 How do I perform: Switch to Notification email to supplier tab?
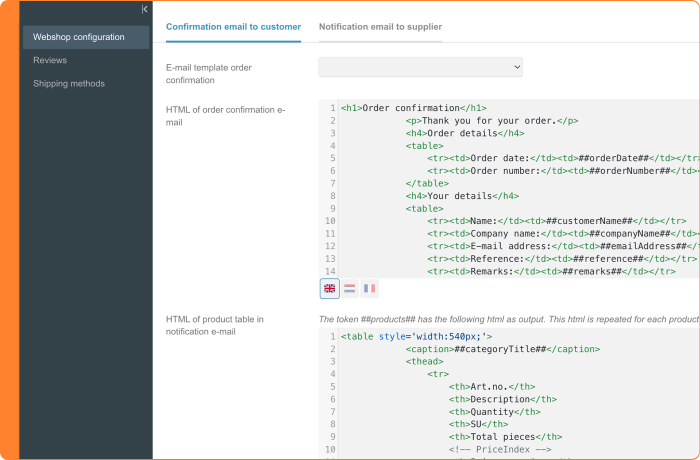380,27
